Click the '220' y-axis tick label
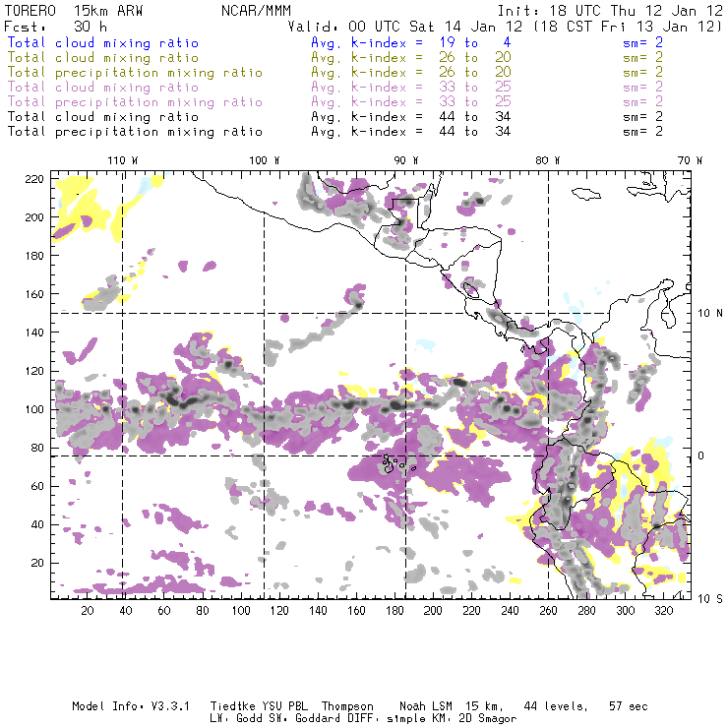 [x=34, y=179]
